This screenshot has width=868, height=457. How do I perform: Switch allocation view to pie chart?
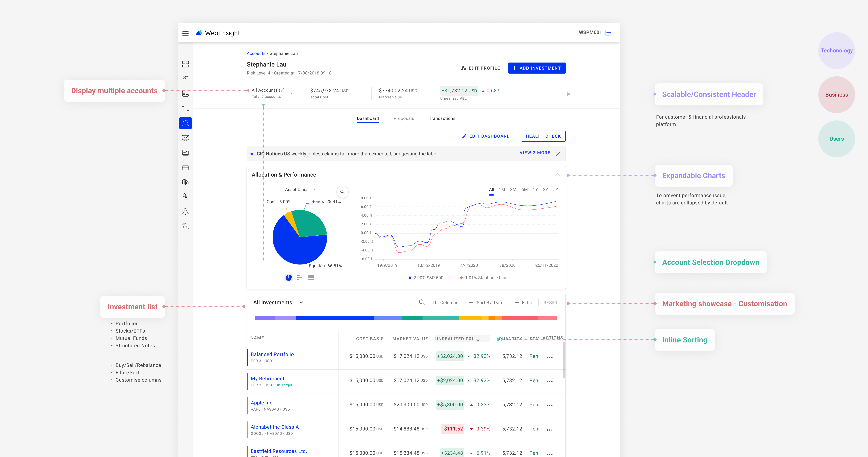(x=289, y=278)
